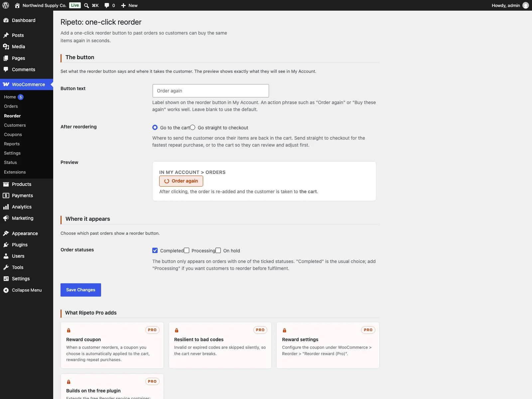Select the Go to the cart radio
This screenshot has width=532, height=399.
pyautogui.click(x=155, y=127)
